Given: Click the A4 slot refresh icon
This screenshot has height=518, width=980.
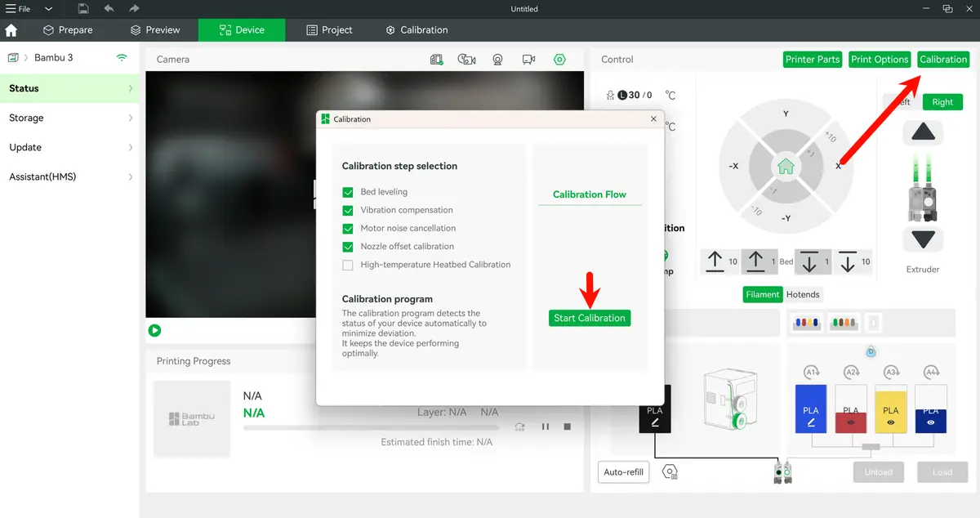Looking at the screenshot, I should (x=931, y=373).
